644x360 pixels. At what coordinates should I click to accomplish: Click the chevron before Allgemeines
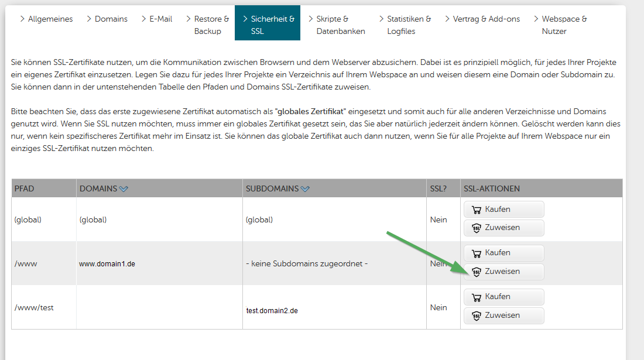[22, 19]
